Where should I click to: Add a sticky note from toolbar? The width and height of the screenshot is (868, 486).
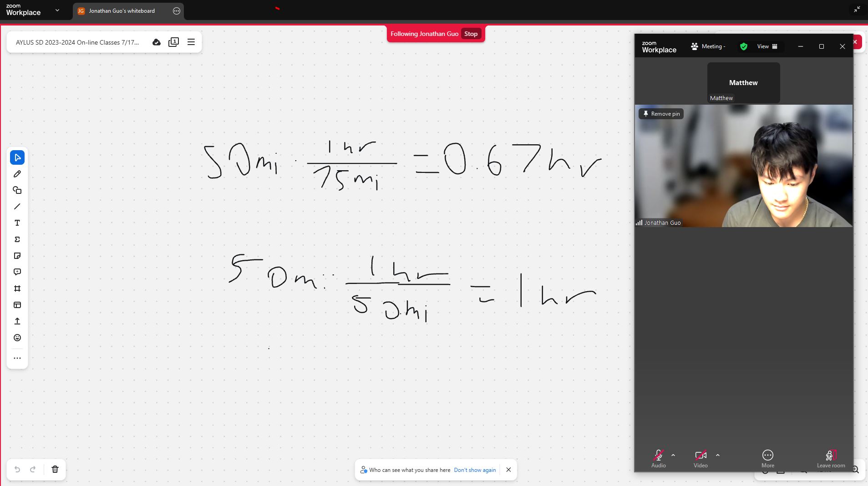pyautogui.click(x=17, y=256)
